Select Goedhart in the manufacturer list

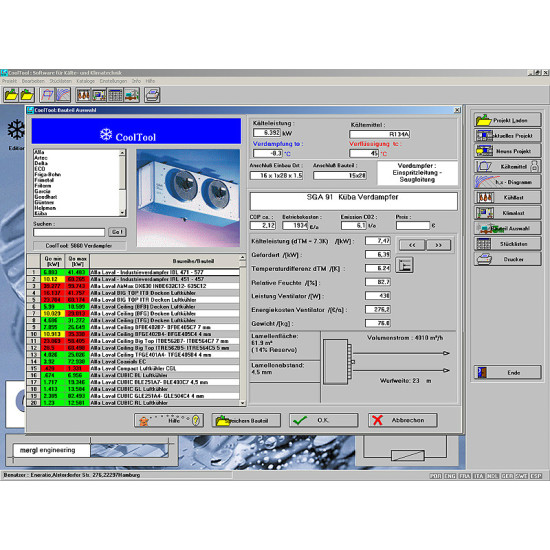(46, 197)
